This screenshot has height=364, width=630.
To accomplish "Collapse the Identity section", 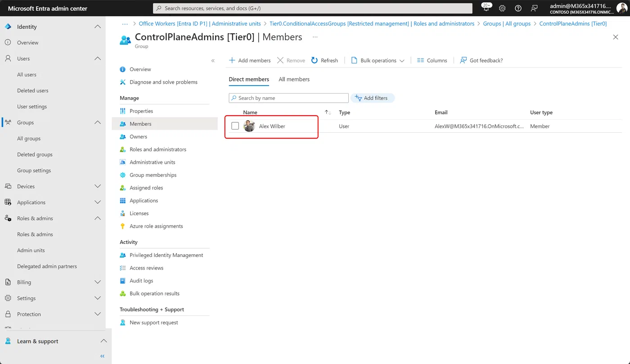I will [98, 27].
